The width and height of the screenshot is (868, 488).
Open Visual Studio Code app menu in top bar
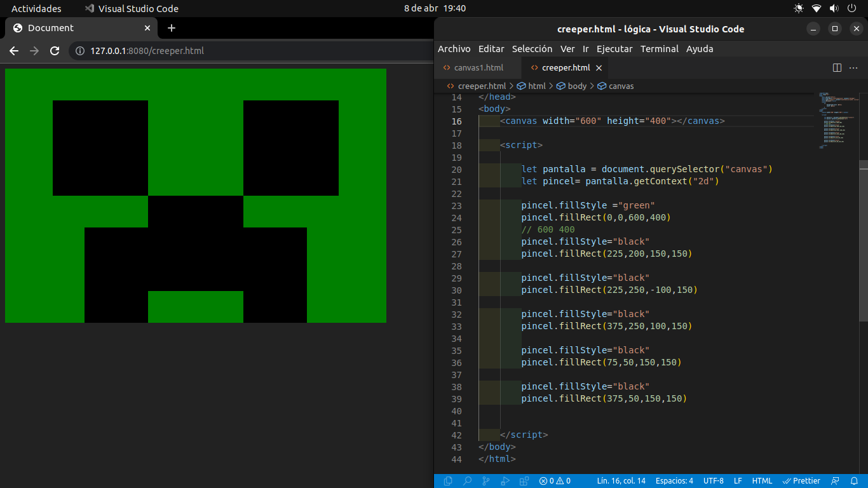pyautogui.click(x=132, y=8)
